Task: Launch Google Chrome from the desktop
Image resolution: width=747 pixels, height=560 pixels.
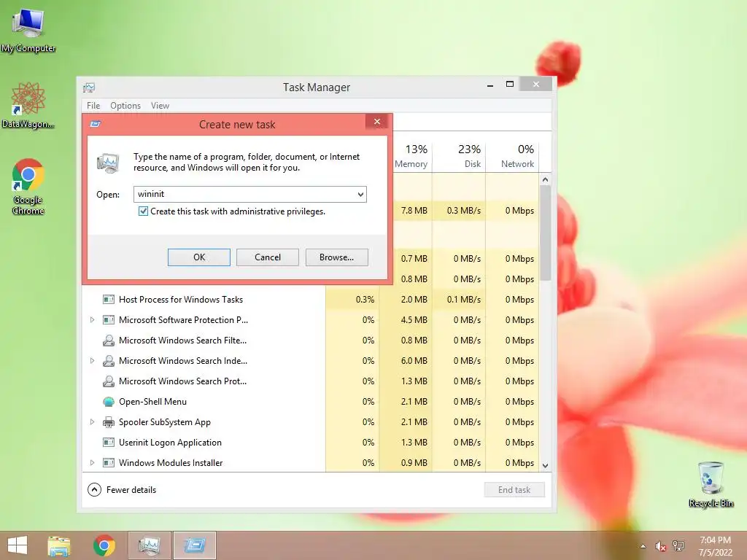Action: click(28, 186)
